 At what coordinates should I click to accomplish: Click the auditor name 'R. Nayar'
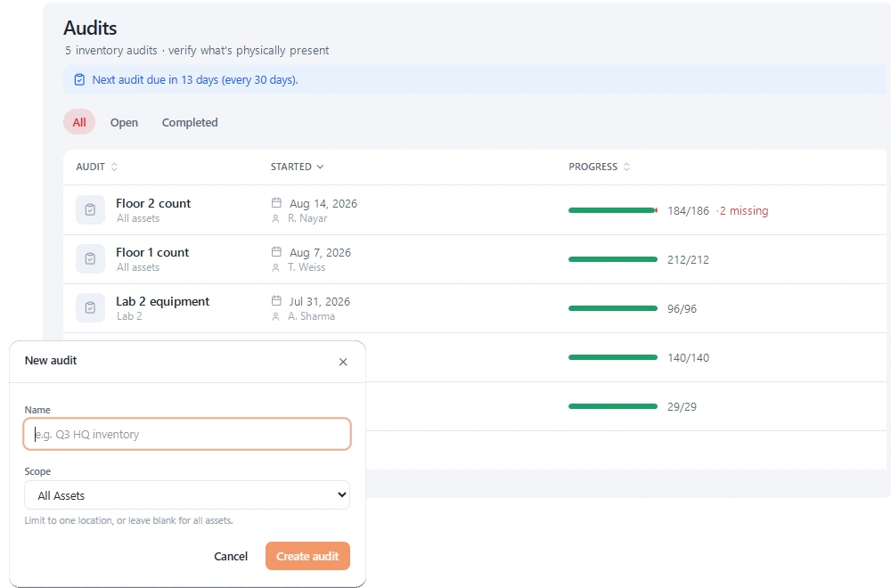click(x=307, y=218)
